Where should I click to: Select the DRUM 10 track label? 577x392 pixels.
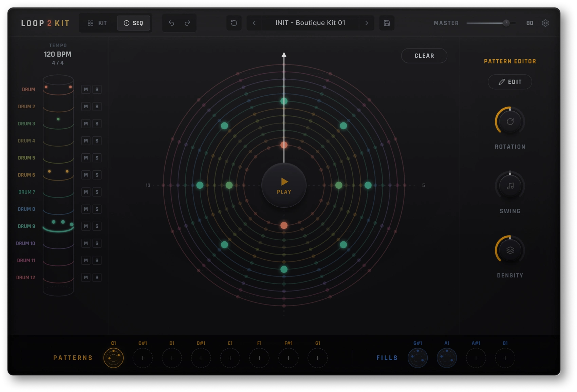click(x=25, y=243)
